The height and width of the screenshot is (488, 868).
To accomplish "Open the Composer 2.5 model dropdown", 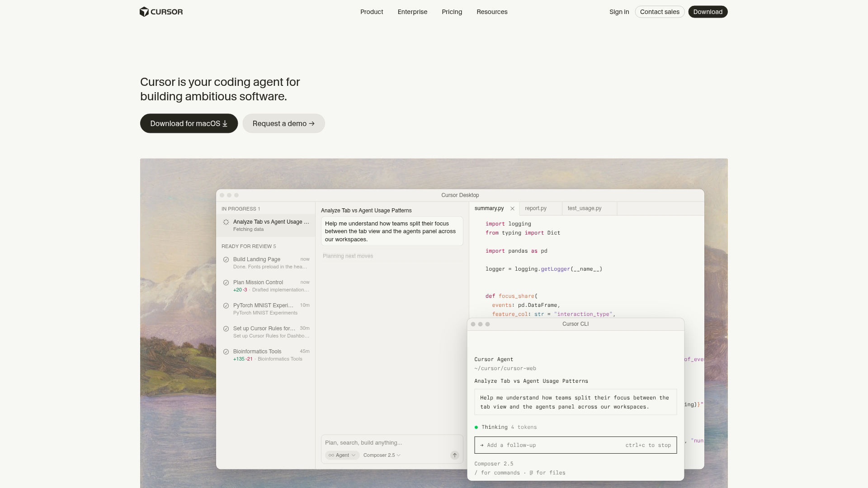I will (382, 455).
